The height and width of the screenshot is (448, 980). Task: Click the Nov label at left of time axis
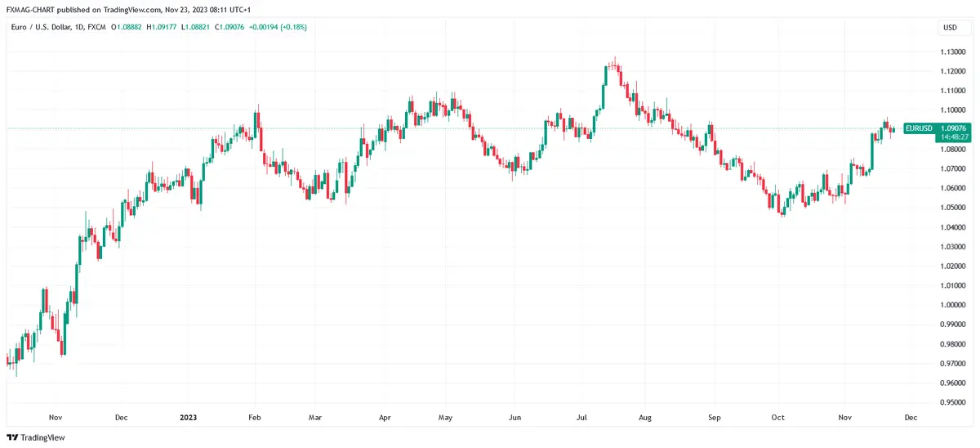pos(56,417)
